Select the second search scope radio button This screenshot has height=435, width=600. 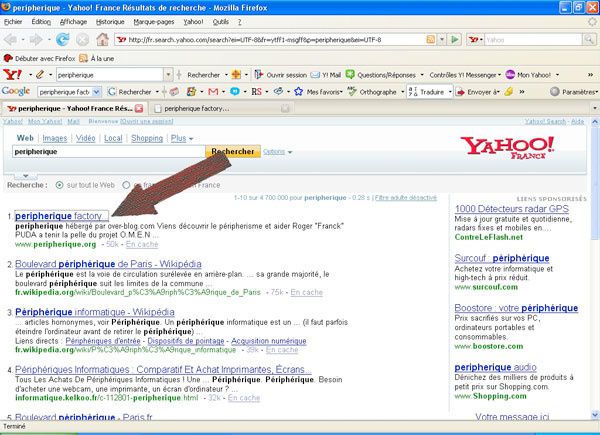pyautogui.click(x=126, y=185)
